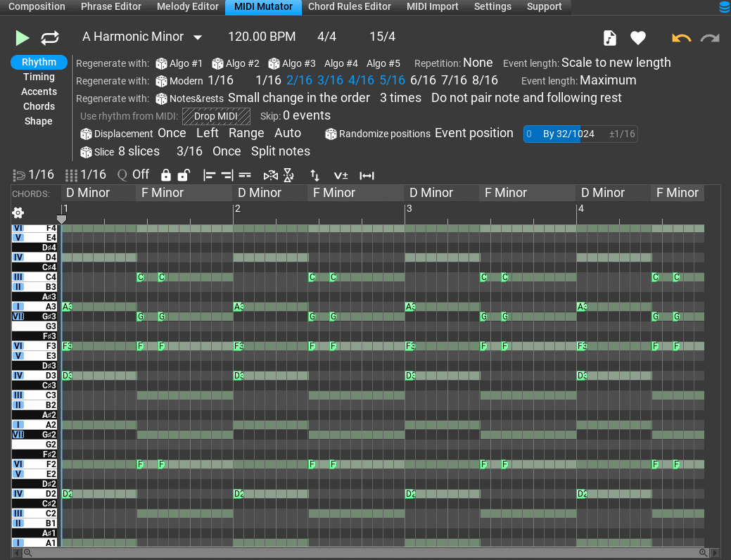Open the Do not pair note option
Screen dimensions: 731x560
(526, 98)
